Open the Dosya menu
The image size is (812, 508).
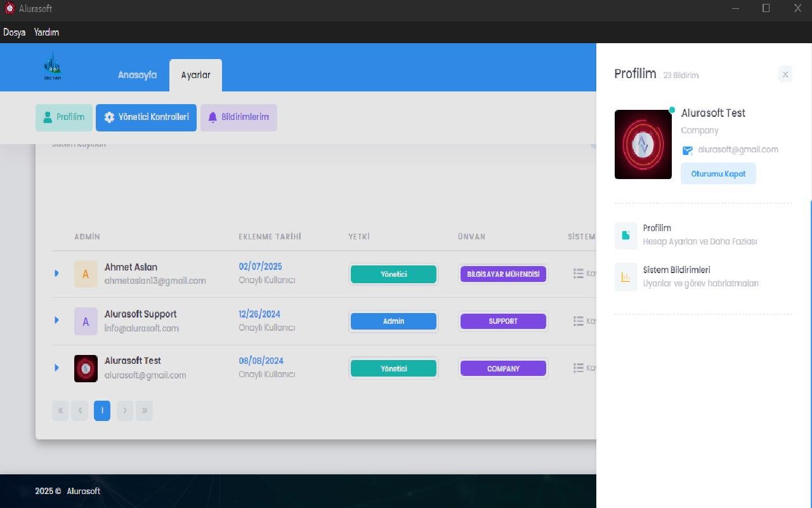[x=14, y=32]
